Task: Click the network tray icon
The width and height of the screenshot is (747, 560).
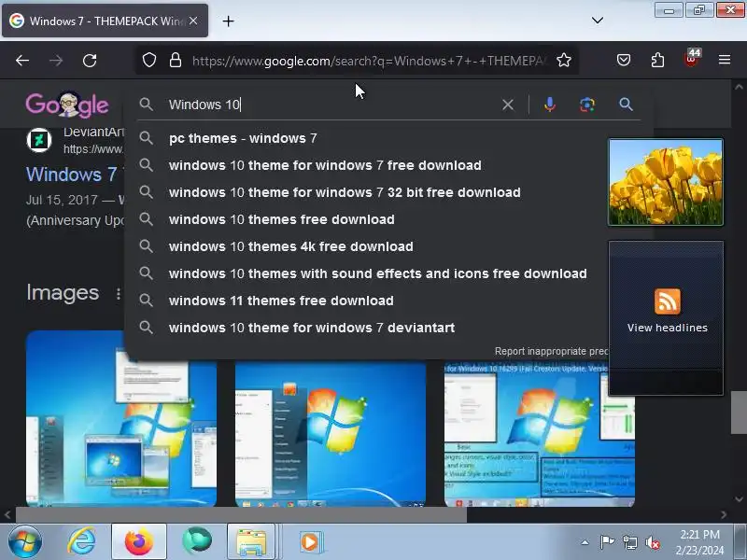Action: point(629,542)
